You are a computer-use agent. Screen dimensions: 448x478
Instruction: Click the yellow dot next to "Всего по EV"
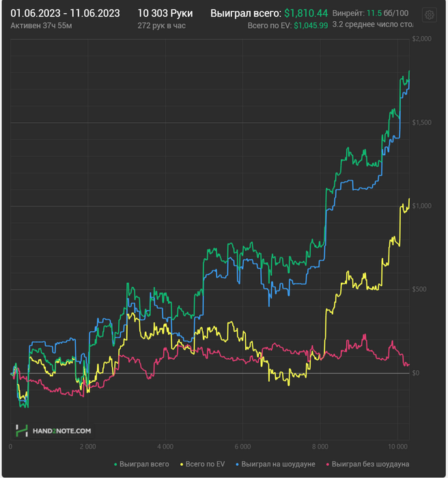(x=182, y=465)
